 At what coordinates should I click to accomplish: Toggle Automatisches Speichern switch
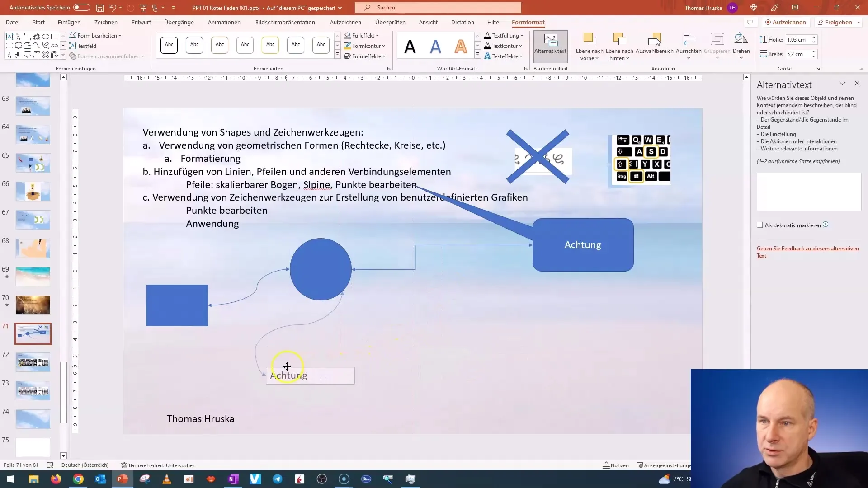[x=82, y=8]
